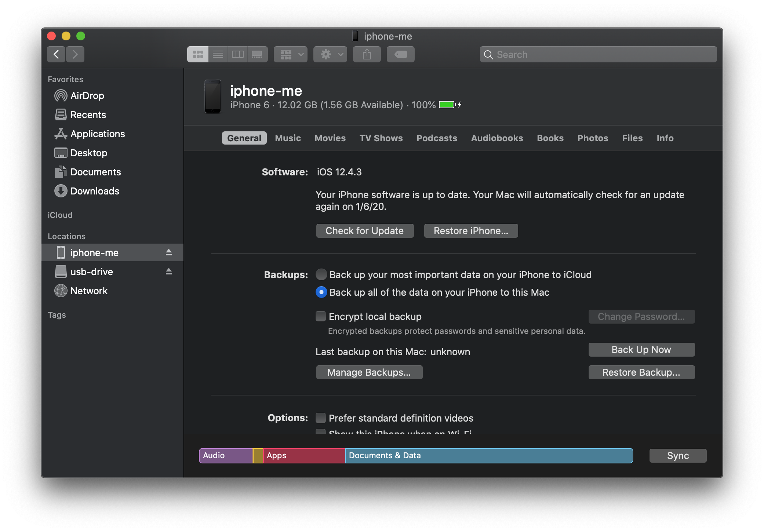Click Check for Update button
764x532 pixels.
point(363,230)
